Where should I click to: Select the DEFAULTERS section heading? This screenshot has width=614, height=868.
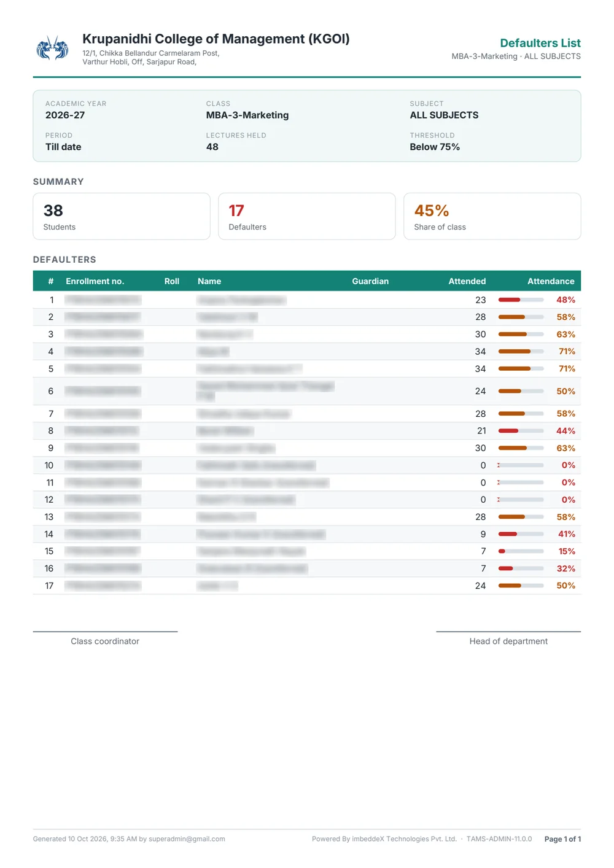tap(64, 260)
